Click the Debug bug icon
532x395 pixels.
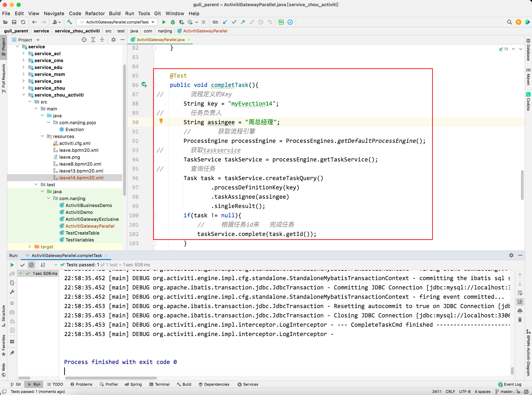[173, 22]
